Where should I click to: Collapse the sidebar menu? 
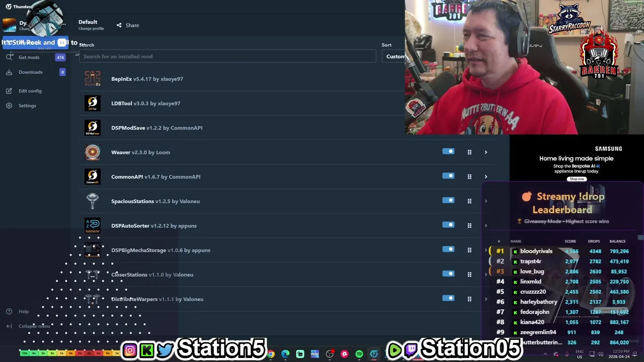coord(34,326)
